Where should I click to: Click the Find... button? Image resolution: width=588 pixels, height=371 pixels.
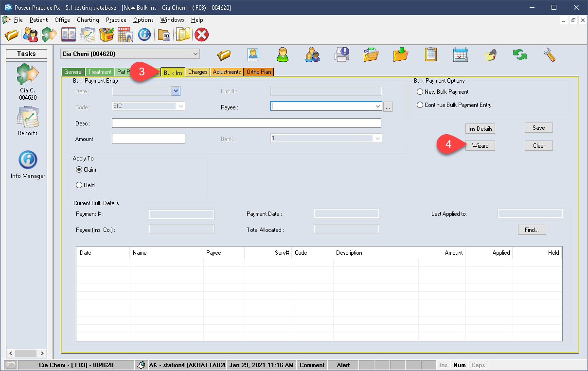tap(532, 230)
